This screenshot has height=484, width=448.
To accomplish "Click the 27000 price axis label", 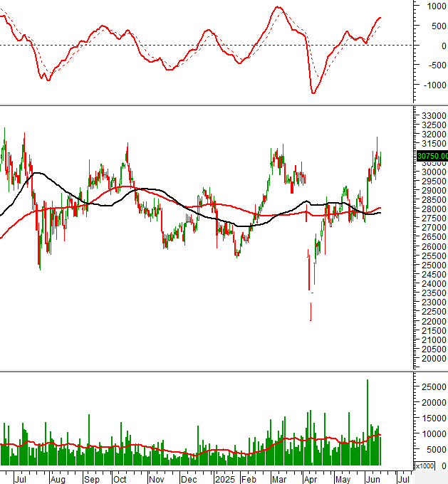I will pyautogui.click(x=434, y=228).
